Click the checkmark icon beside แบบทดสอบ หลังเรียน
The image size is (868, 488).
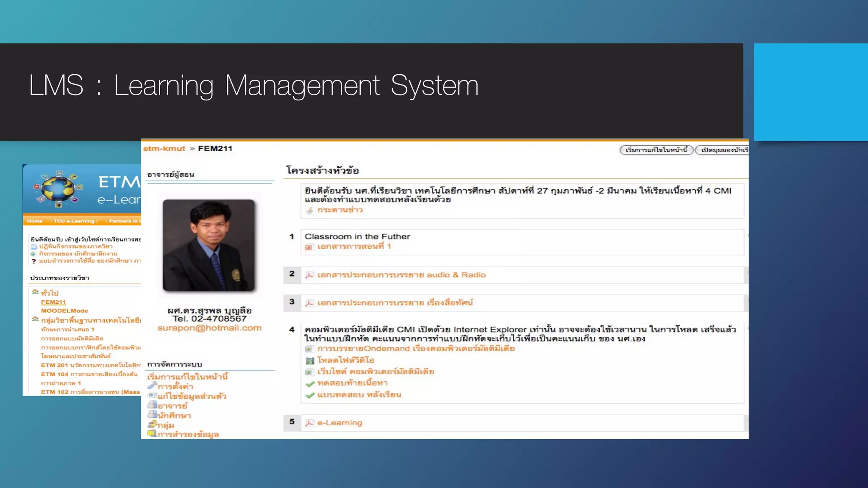coord(310,395)
